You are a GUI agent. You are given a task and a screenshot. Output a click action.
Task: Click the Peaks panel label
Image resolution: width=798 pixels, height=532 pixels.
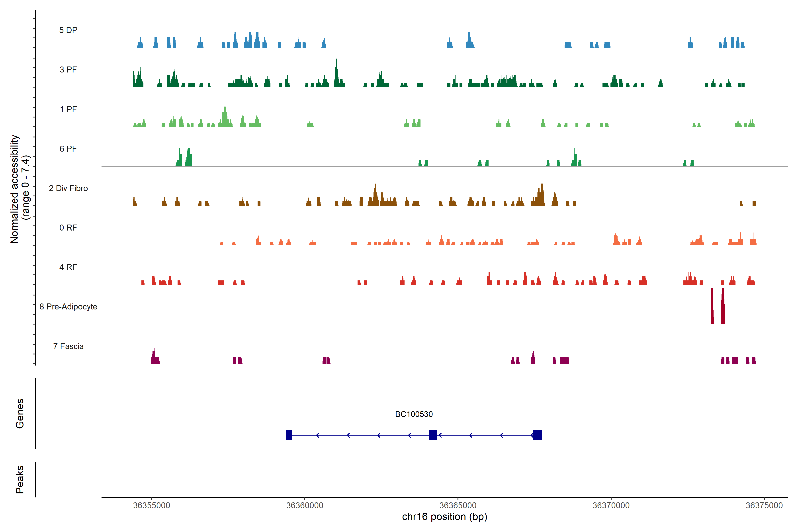pyautogui.click(x=20, y=479)
